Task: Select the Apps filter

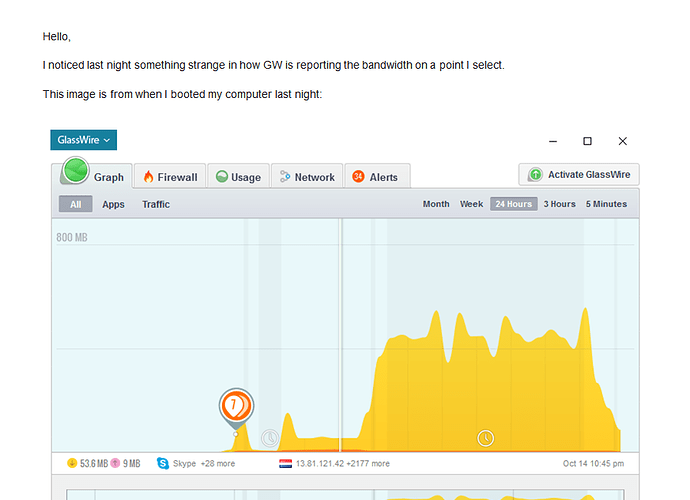Action: tap(113, 204)
